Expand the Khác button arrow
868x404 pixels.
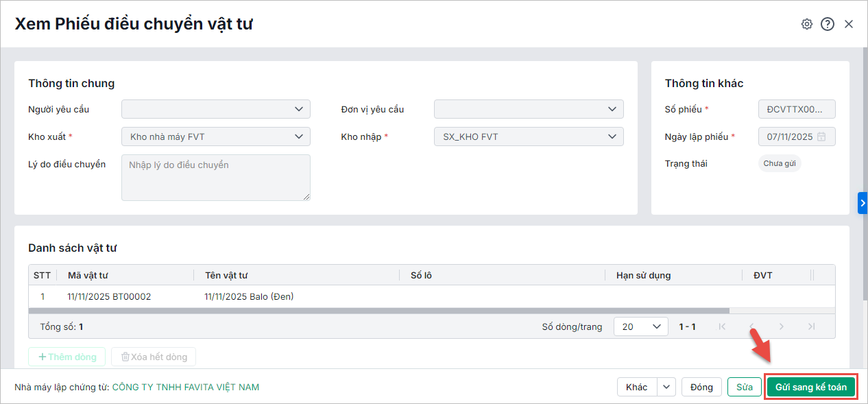[x=666, y=387]
